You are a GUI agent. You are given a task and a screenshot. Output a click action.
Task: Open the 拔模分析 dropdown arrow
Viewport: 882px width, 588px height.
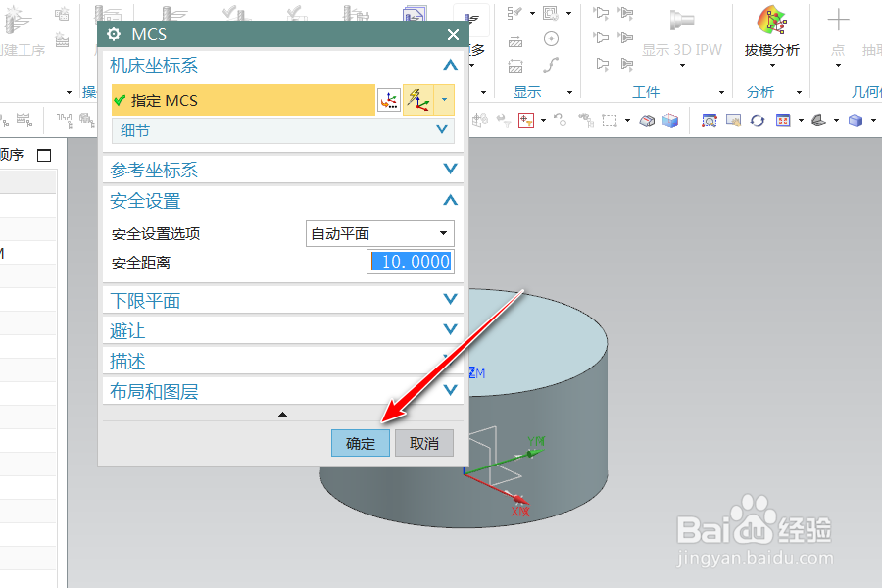[x=772, y=66]
